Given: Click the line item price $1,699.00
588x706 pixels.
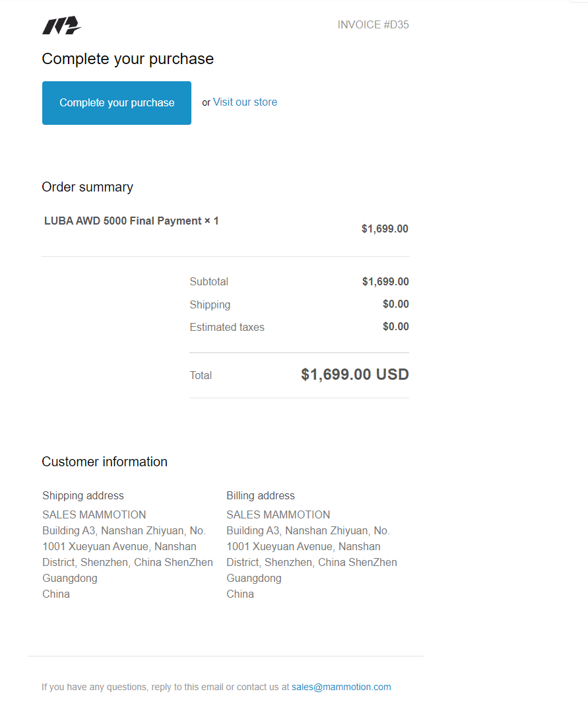Looking at the screenshot, I should [385, 229].
